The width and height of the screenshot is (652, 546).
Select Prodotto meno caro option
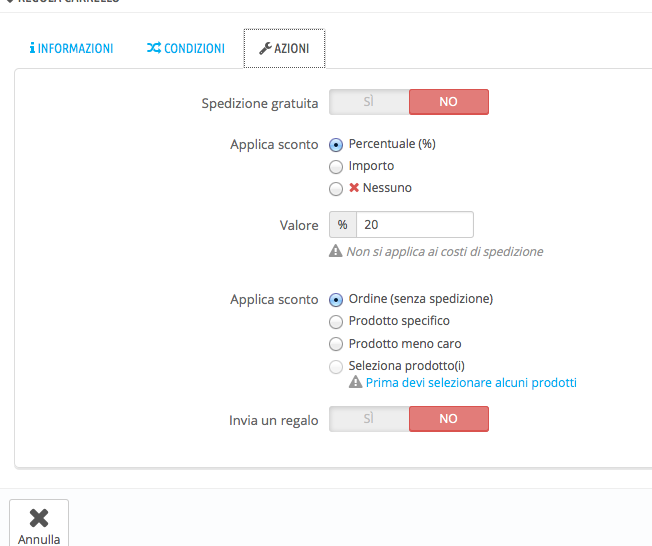[336, 344]
